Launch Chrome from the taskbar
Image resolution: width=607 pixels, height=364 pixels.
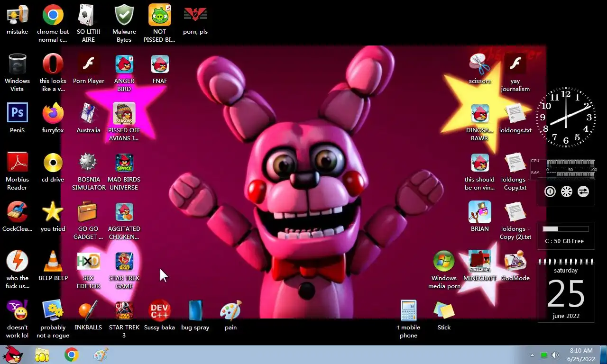click(x=72, y=355)
